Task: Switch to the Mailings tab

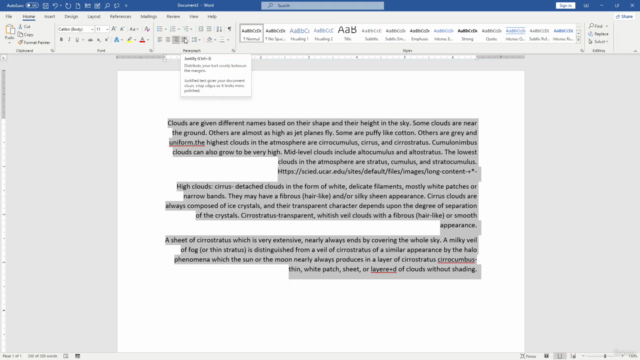Action: pyautogui.click(x=149, y=16)
